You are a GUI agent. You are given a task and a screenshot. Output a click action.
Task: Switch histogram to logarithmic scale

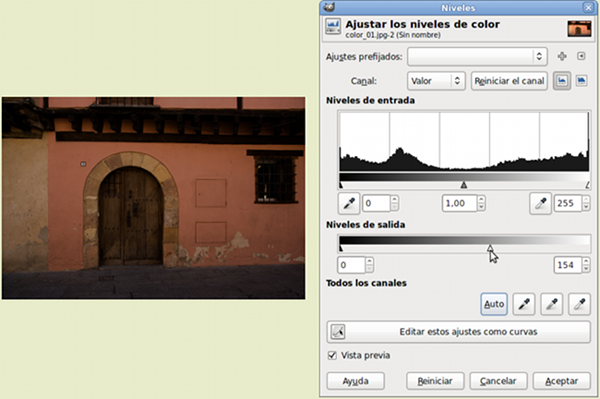tap(581, 81)
